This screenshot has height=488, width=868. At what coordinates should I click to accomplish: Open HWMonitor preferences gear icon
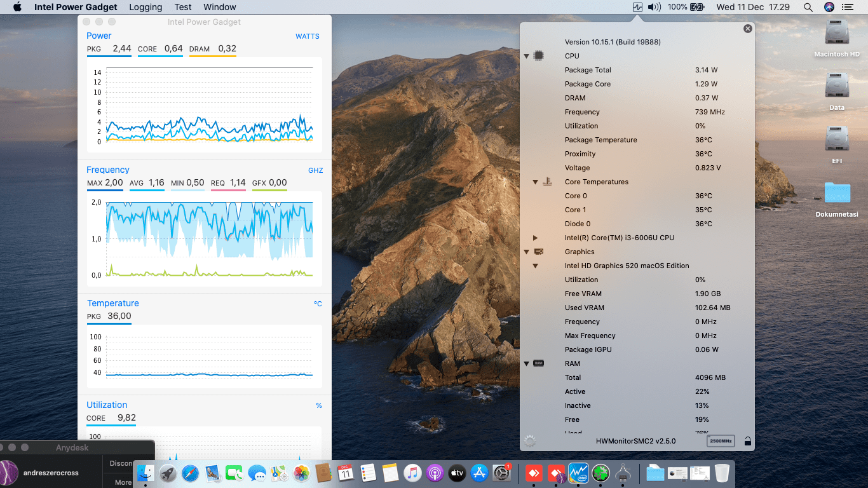[530, 441]
